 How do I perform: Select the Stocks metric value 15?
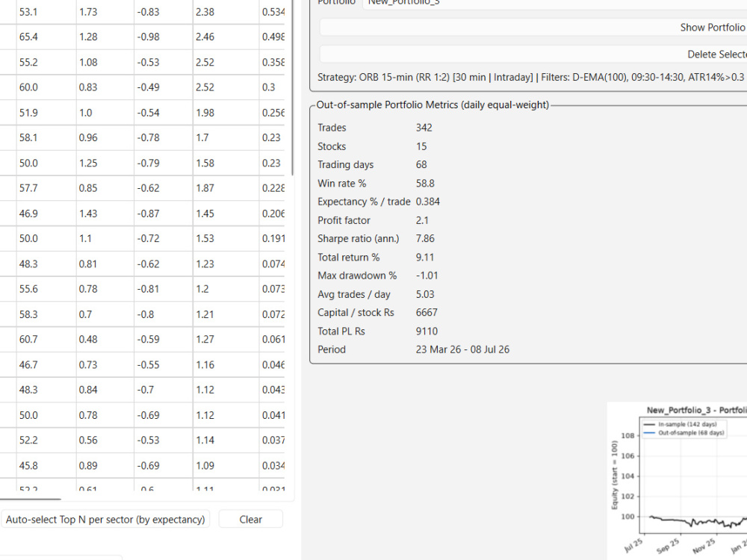[421, 146]
